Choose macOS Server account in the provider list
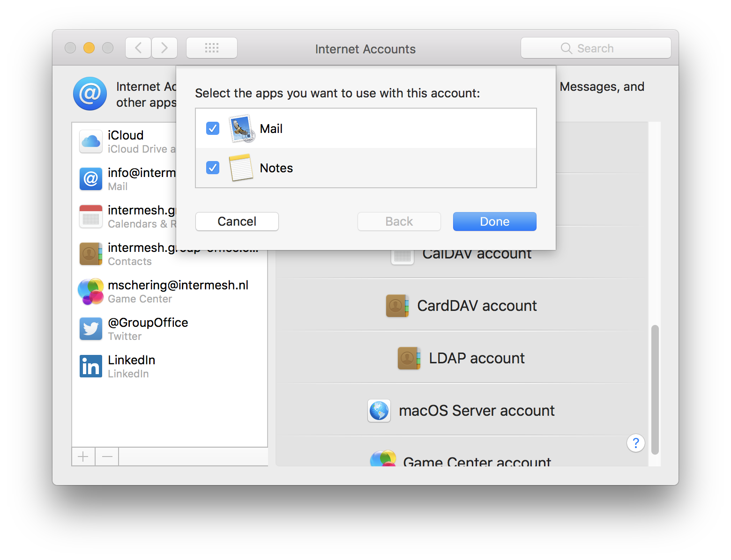Screen dimensions: 731x560 [462, 411]
